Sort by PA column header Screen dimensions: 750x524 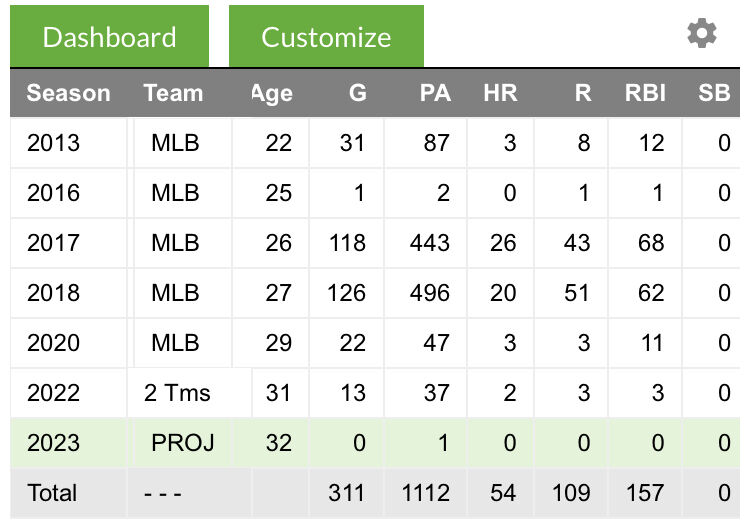(435, 93)
